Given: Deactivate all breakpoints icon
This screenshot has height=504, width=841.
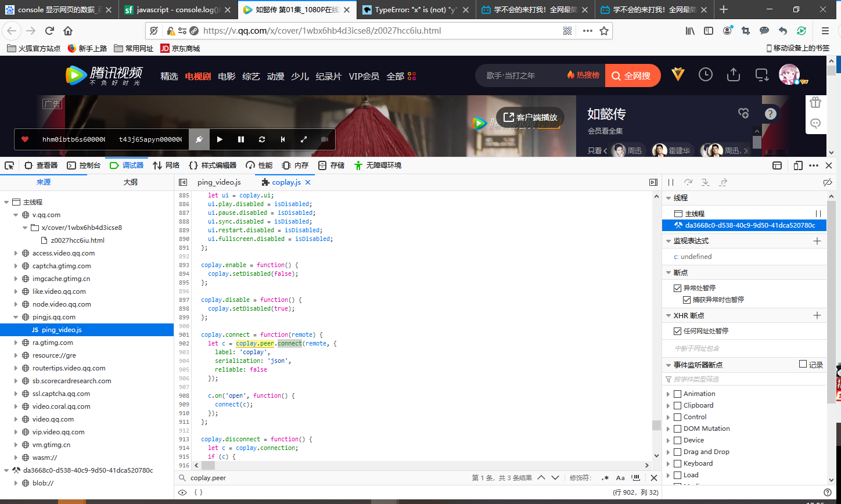Looking at the screenshot, I should click(x=828, y=182).
